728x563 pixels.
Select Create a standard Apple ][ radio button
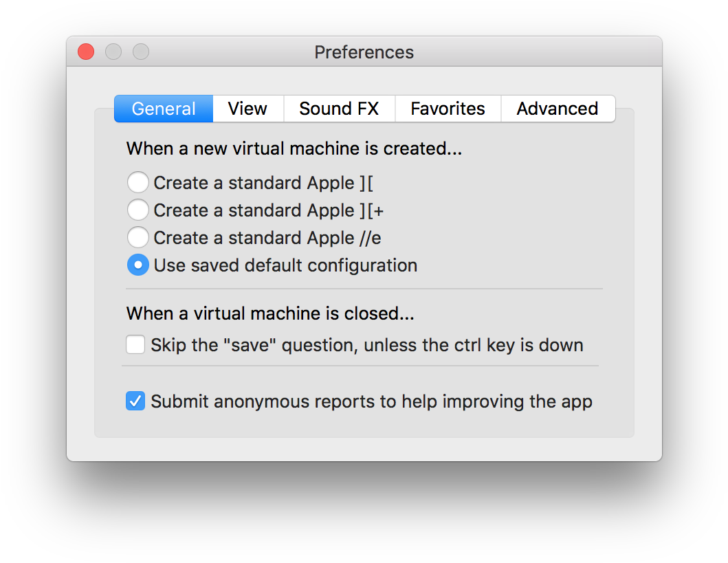[138, 183]
